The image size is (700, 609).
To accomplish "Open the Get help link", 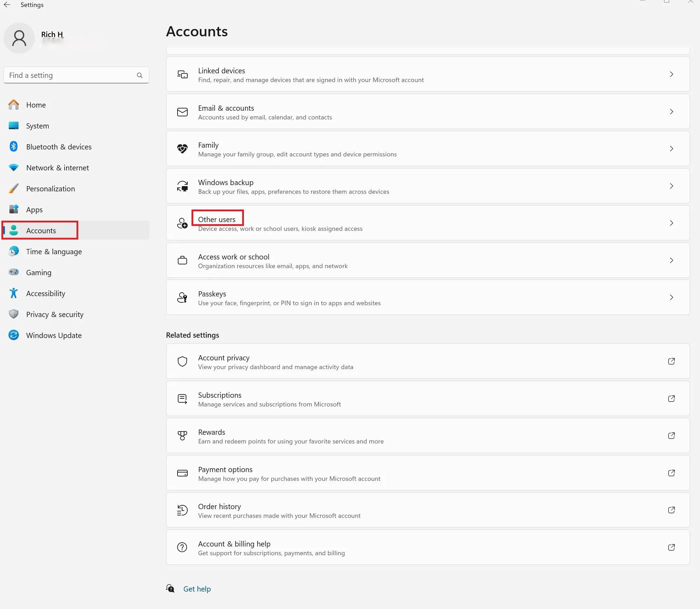I will (197, 589).
